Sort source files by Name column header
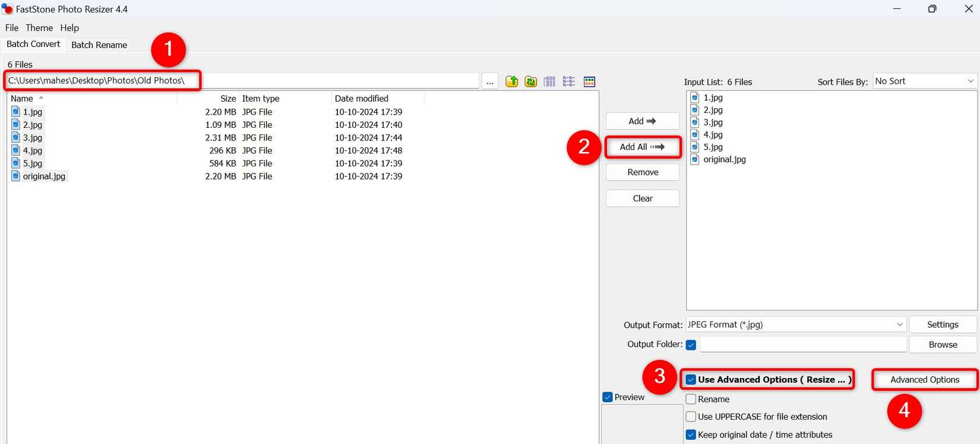Screen dimensions: 980x444 pos(22,99)
